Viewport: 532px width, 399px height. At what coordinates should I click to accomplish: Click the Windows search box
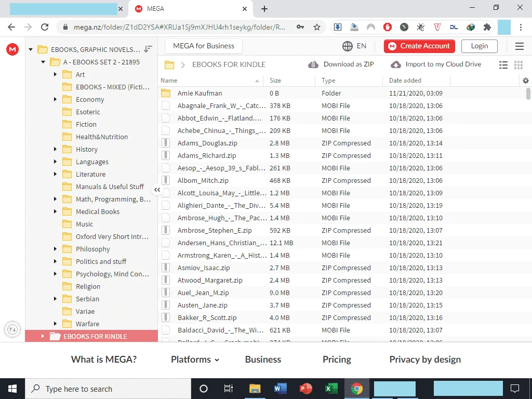coord(108,389)
